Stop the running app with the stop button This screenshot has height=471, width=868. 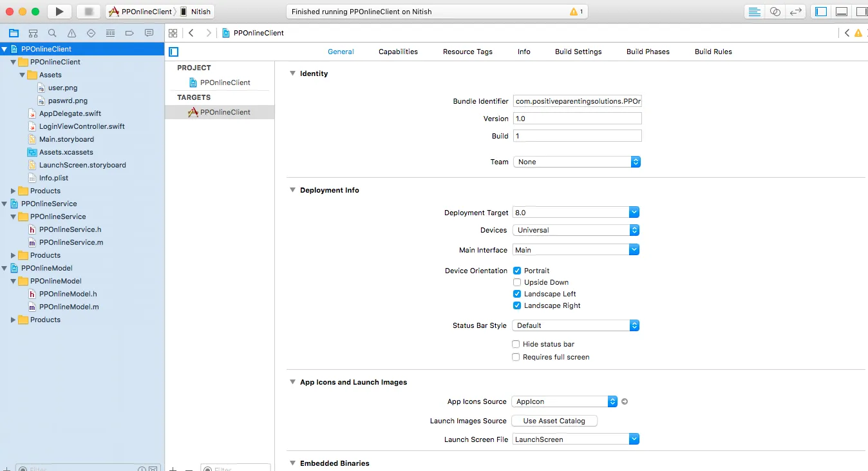tap(89, 12)
